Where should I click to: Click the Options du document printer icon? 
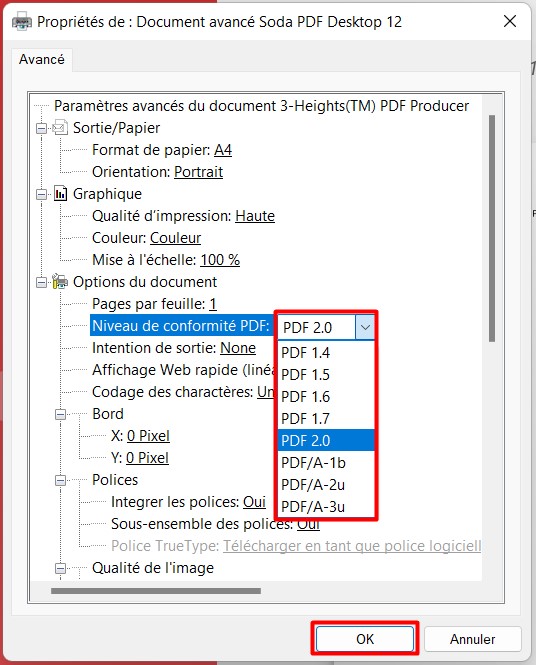click(60, 281)
